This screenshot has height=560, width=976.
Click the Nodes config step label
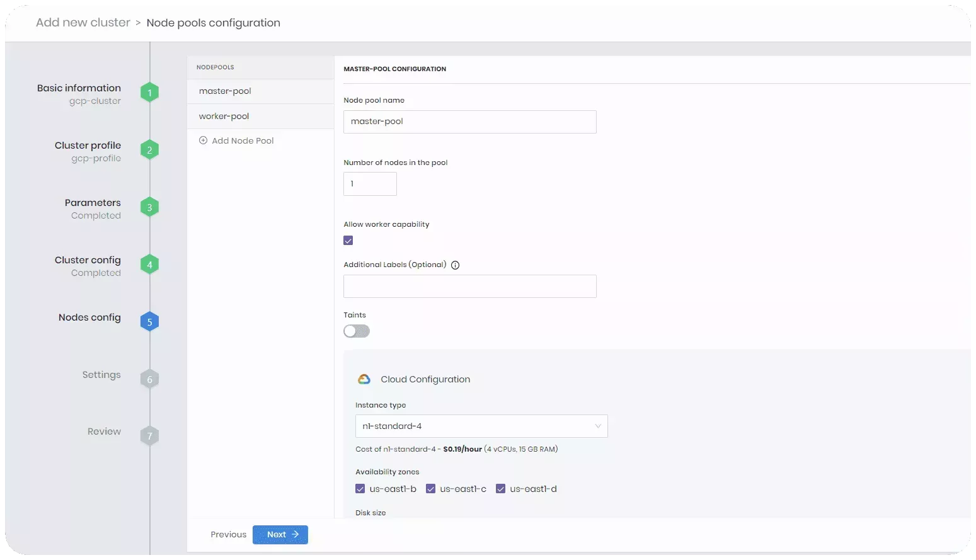pos(89,317)
